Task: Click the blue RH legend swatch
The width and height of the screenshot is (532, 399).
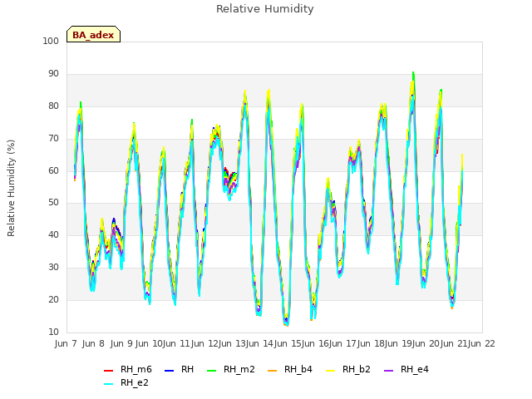Action: [x=169, y=370]
